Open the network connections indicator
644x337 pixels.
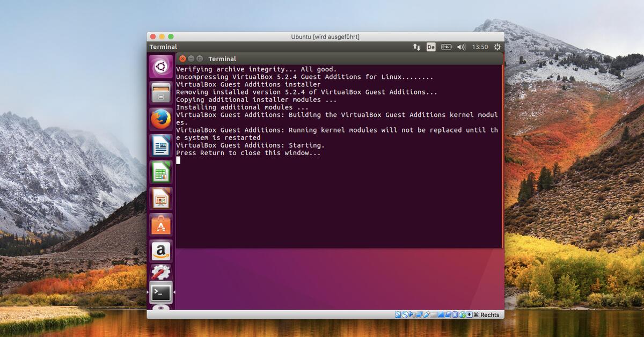tap(416, 47)
